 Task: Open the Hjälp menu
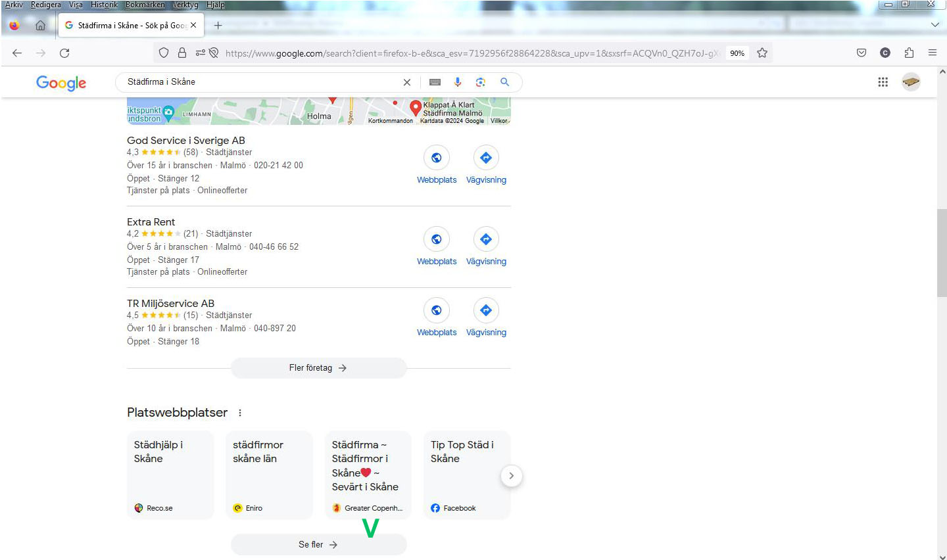tap(215, 5)
